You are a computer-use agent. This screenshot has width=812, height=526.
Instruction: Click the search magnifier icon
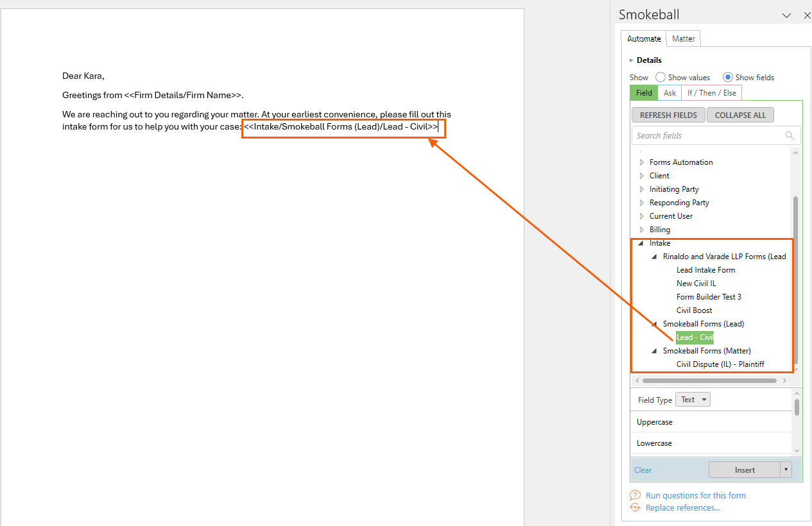pyautogui.click(x=790, y=135)
